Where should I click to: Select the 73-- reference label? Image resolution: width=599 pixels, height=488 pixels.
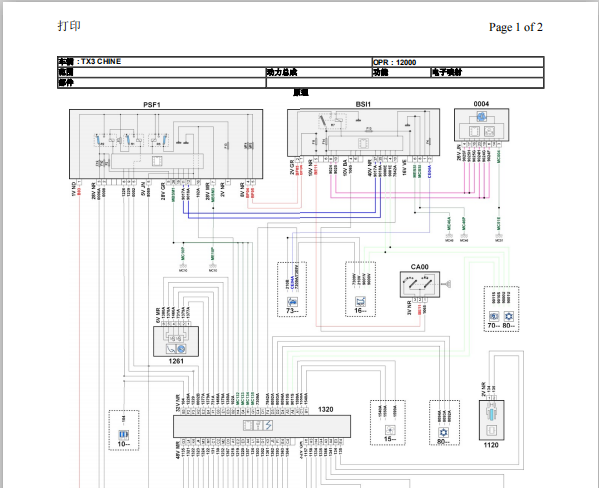[292, 311]
